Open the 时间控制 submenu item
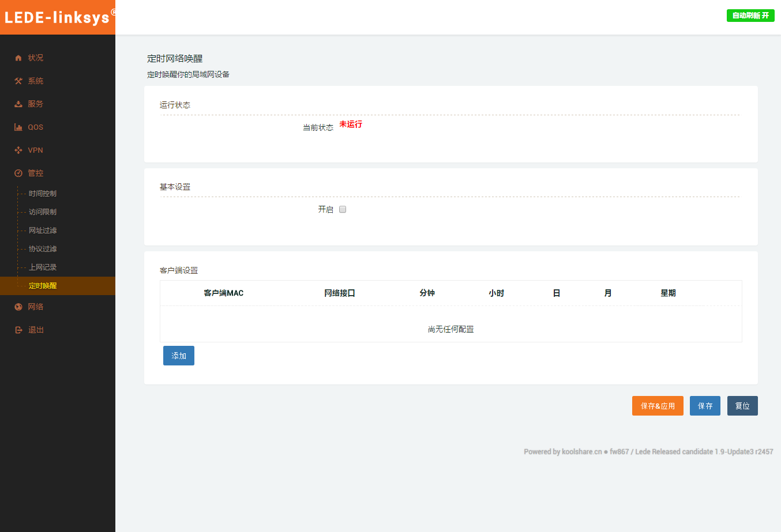Viewport: 781px width, 532px height. (43, 194)
